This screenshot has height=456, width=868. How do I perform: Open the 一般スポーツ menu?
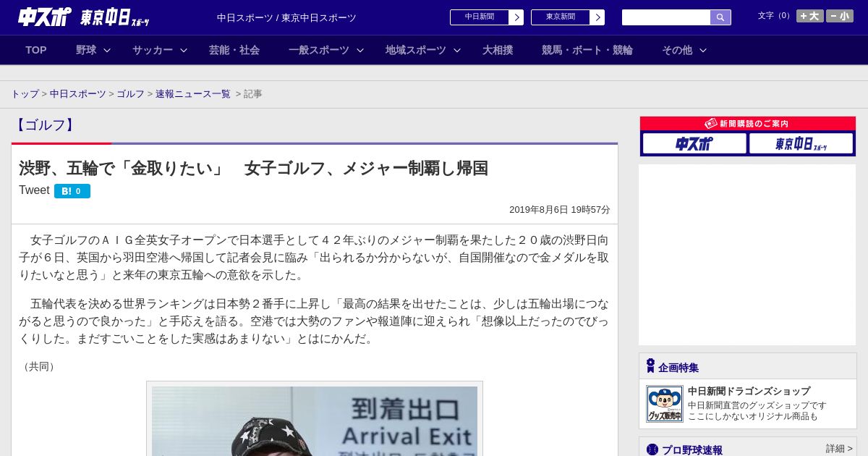pos(319,50)
